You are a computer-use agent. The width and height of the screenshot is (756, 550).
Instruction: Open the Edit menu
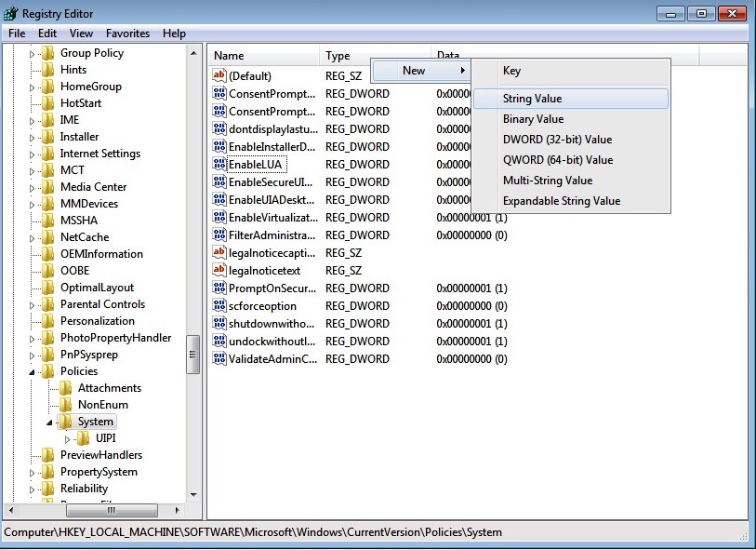pos(47,34)
